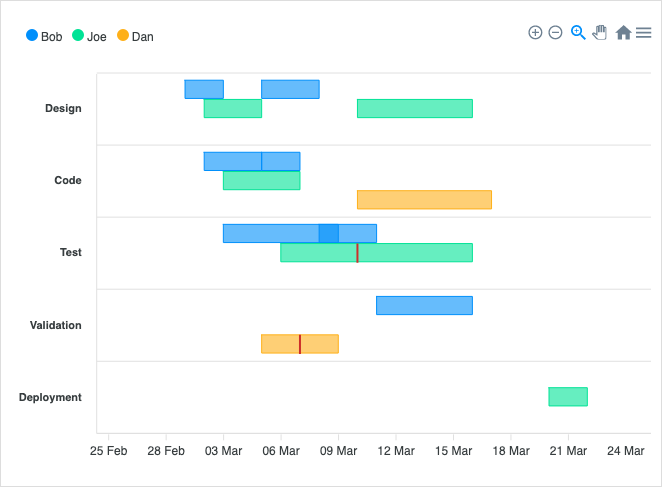Reset zoom with the home icon
Screen dimensions: 662x487
623,33
